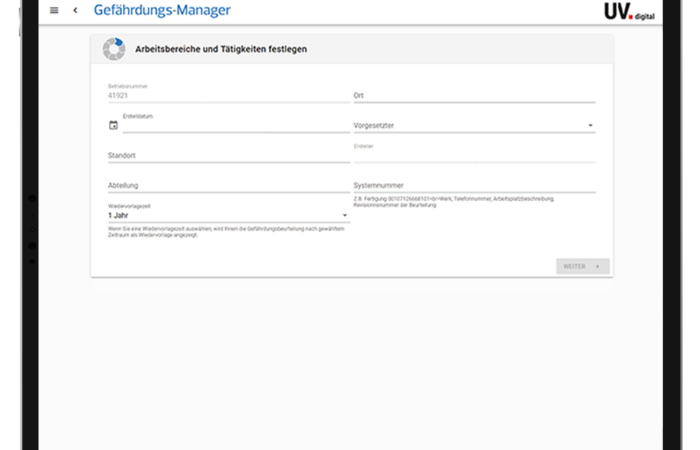The height and width of the screenshot is (450, 700).
Task: Click into the Erstelldatum date field
Action: [x=236, y=126]
